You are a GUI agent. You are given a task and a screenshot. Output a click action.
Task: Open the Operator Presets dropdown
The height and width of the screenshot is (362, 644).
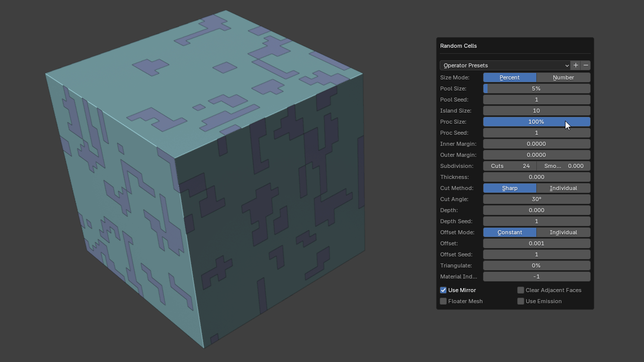tap(505, 65)
